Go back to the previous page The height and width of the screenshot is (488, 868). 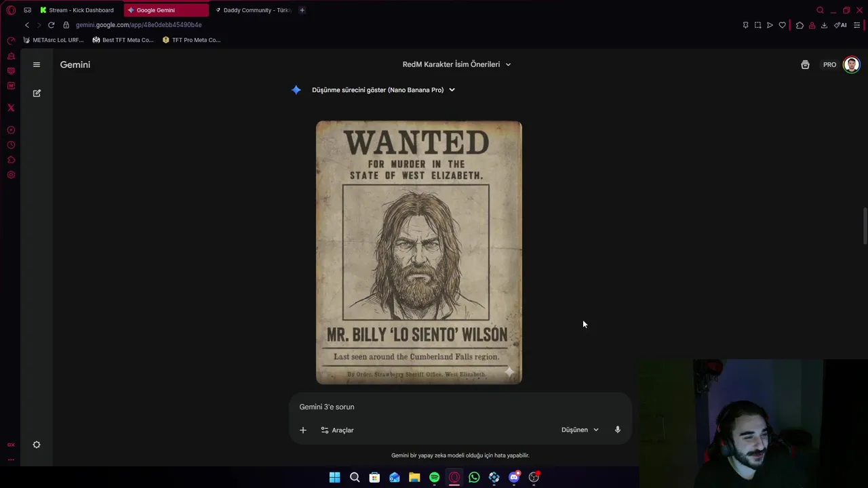pos(27,25)
